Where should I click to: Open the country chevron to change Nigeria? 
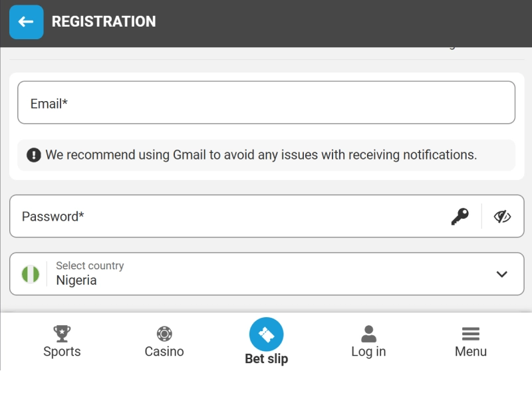pos(501,273)
